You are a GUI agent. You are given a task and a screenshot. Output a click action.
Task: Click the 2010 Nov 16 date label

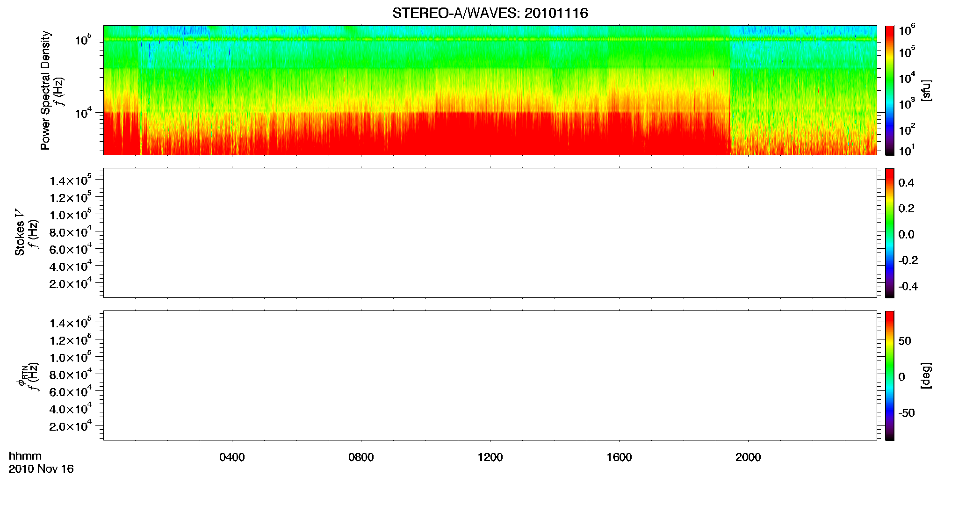point(41,469)
